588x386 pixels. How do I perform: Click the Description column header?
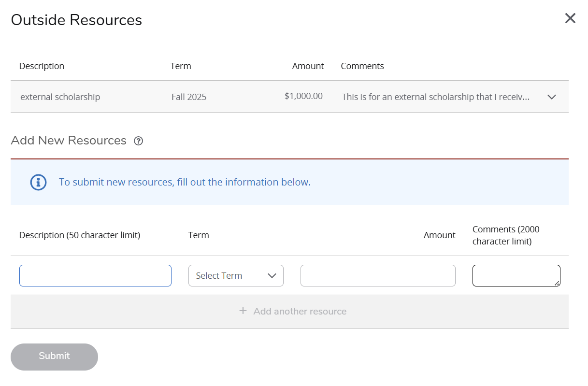click(42, 66)
